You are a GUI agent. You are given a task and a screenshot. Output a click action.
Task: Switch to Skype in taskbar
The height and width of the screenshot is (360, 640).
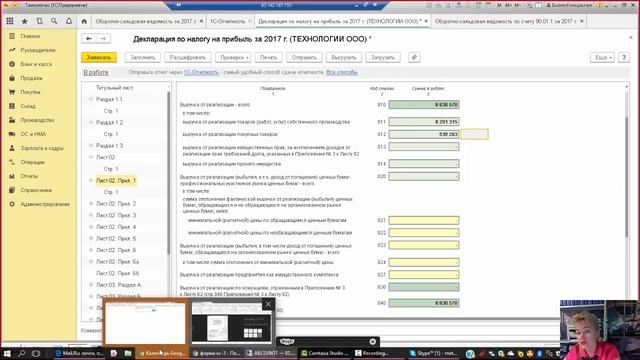[434, 353]
